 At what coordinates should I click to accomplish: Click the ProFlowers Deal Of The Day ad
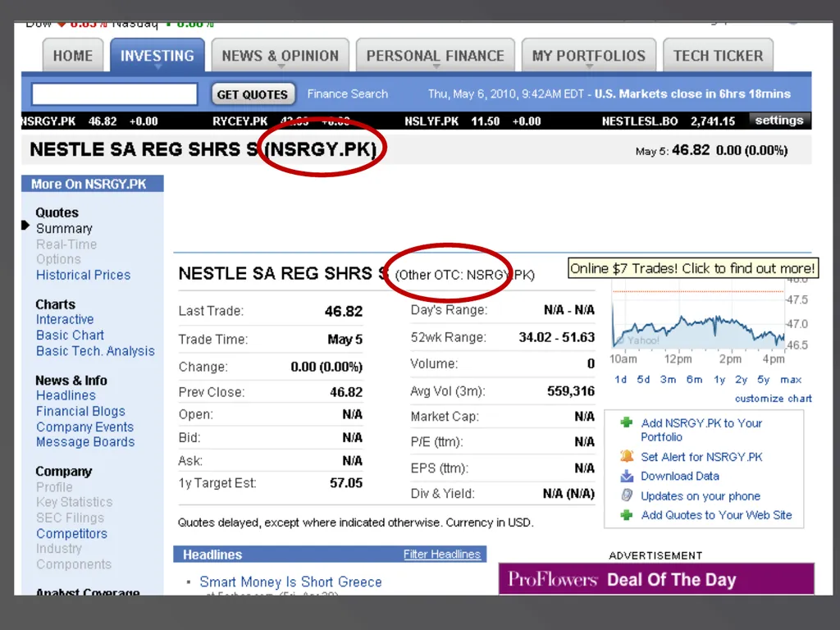click(x=656, y=579)
